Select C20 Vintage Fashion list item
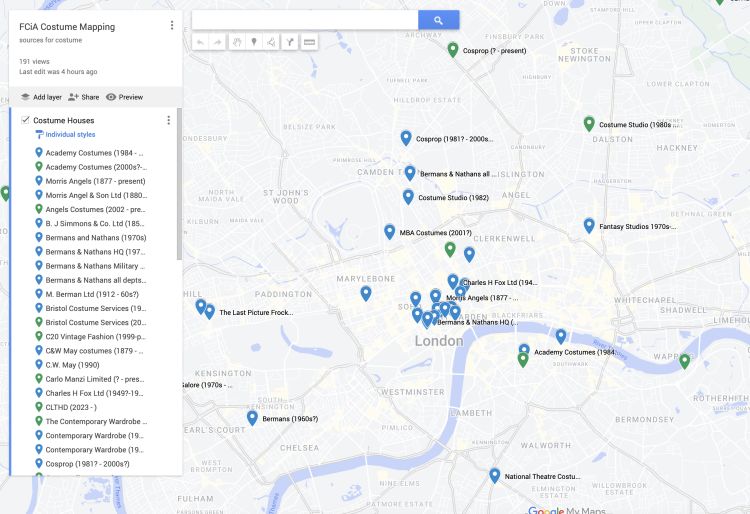 [x=90, y=337]
